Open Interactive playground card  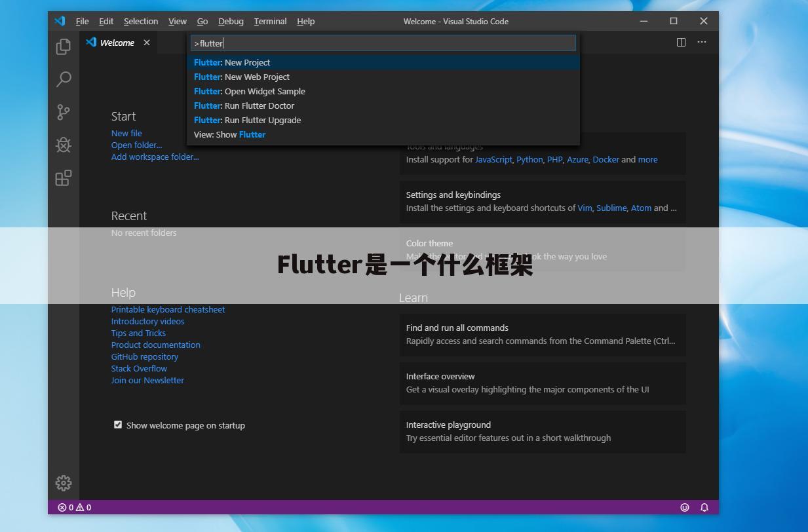pyautogui.click(x=543, y=431)
